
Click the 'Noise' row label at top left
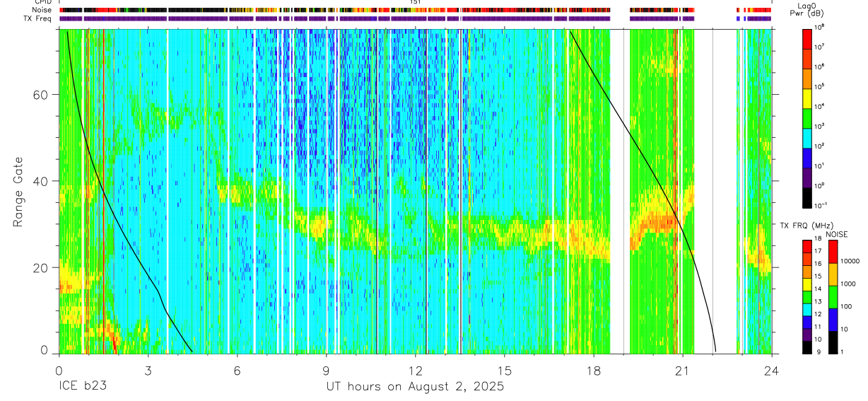point(41,11)
